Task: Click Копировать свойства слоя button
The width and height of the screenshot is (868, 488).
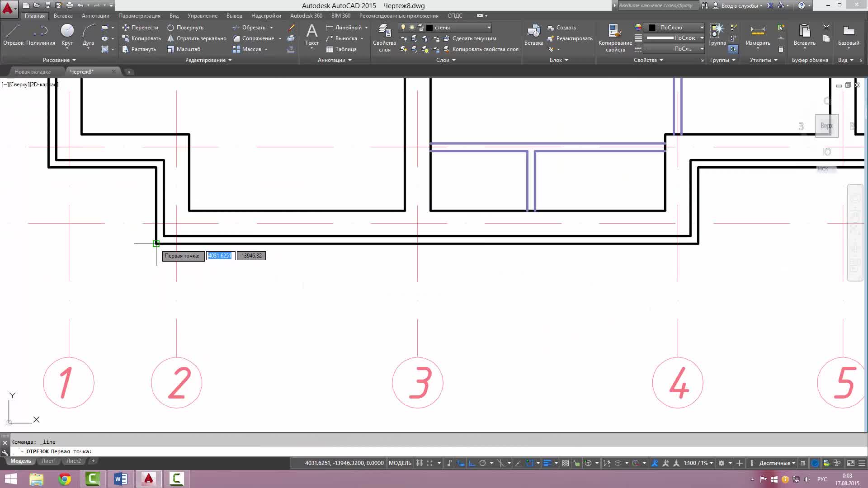Action: 481,49
